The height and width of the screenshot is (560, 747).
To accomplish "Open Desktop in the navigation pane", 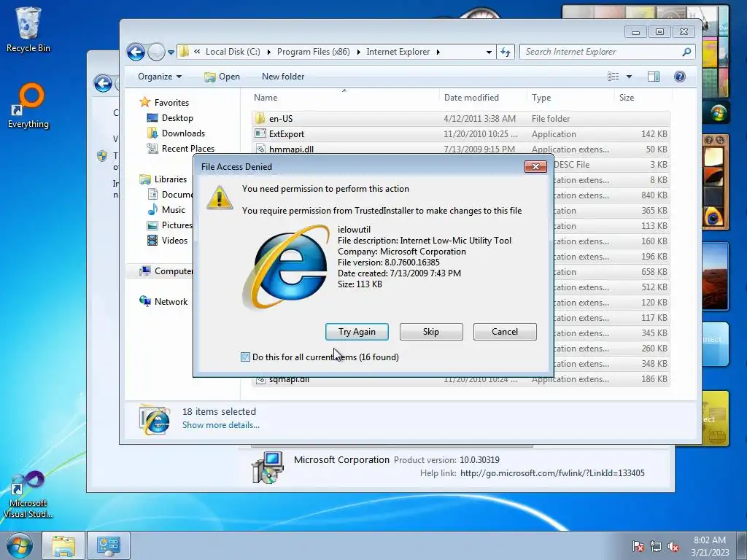I will click(x=177, y=117).
